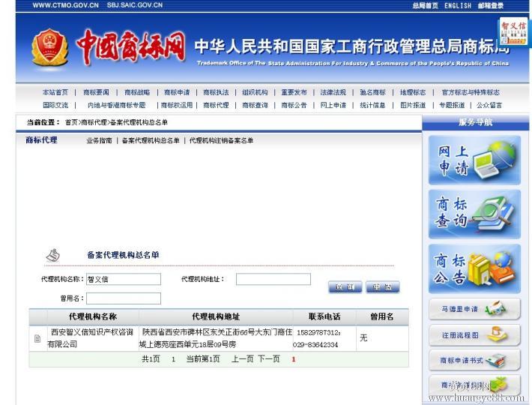Viewport: 532px width, 405px height.
Task: Open the 商标公告 trademark announcement banner icon
Action: point(474,268)
